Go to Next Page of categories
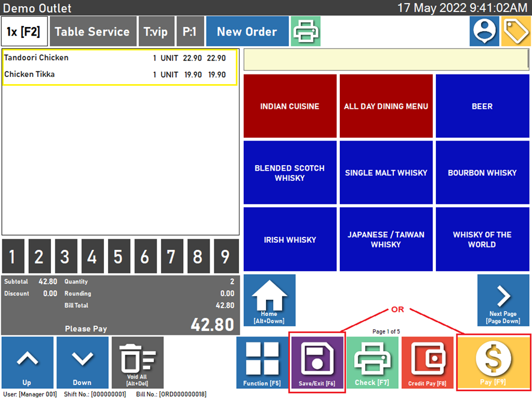 (x=503, y=300)
